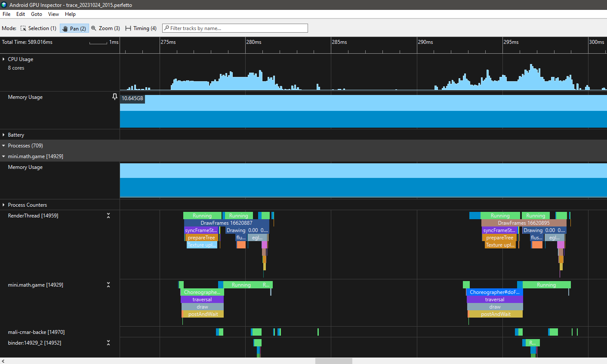Click the horizontal scrollbar left arrow
This screenshot has width=607, height=364.
click(x=3, y=361)
